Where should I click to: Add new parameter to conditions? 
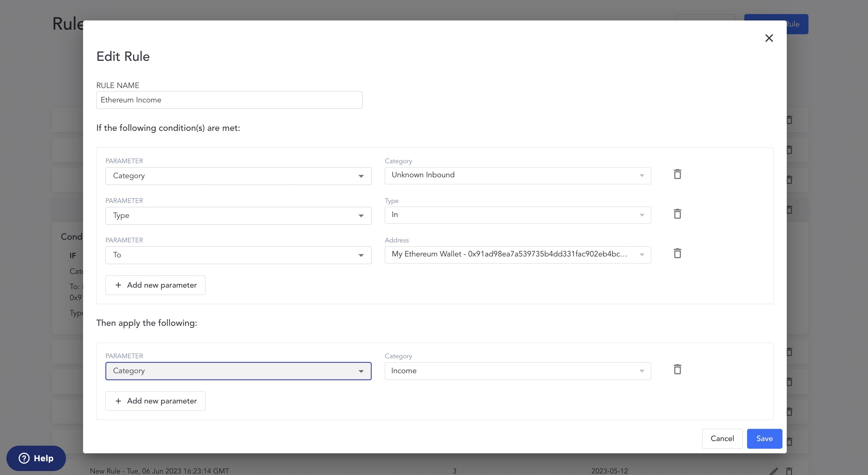(155, 285)
